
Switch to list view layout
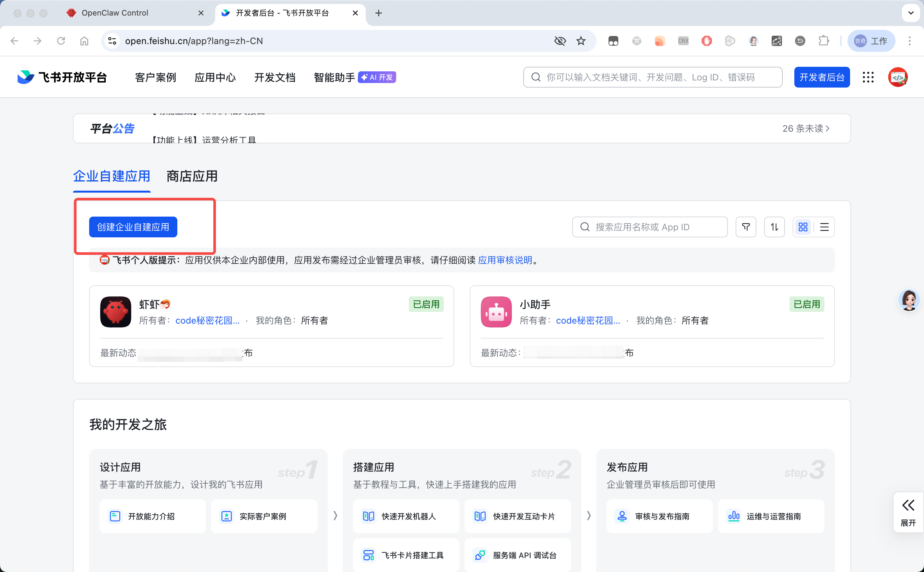(824, 227)
